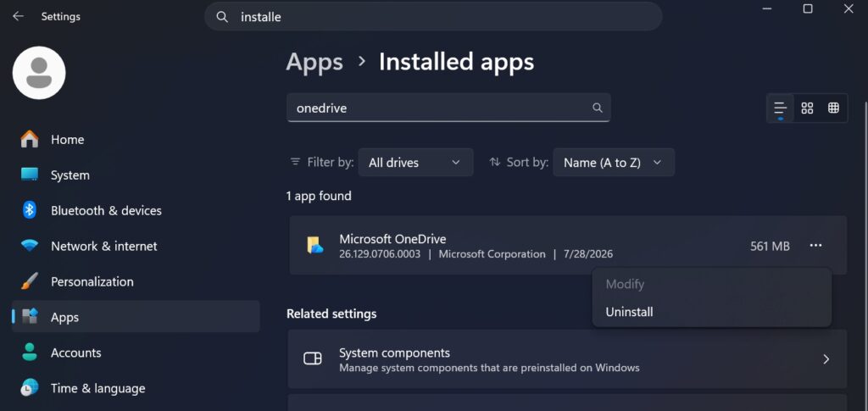Click the Settings top search field
Viewport: 868px width, 411px height.
tap(433, 17)
